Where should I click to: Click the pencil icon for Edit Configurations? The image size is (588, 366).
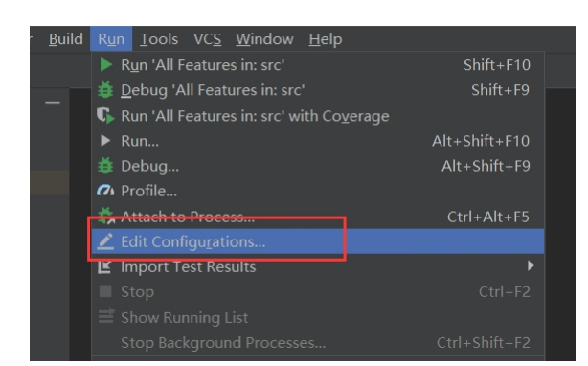click(105, 241)
